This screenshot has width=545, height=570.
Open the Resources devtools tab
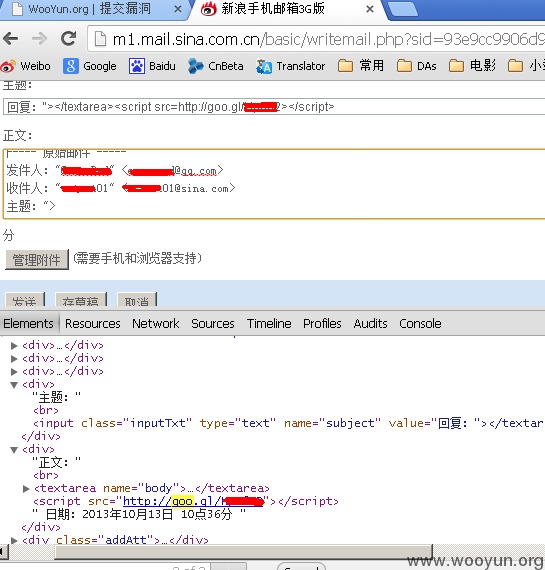pyautogui.click(x=93, y=324)
